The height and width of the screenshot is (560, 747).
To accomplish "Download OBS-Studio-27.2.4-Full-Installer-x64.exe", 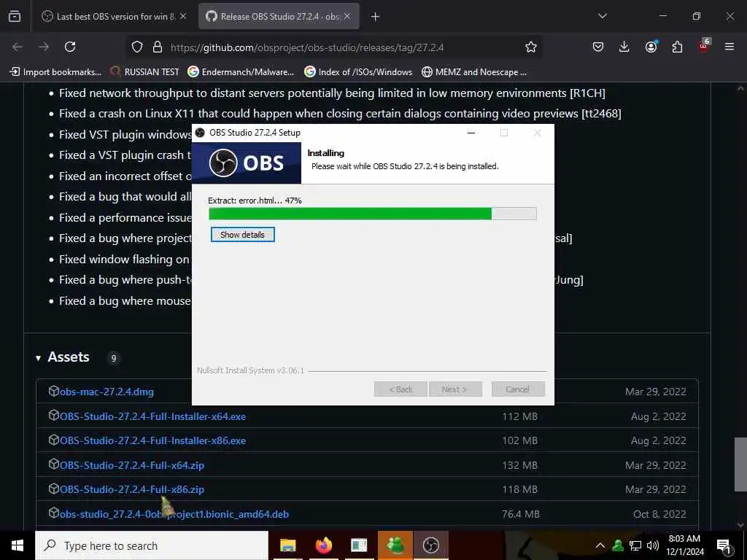I will [x=153, y=416].
